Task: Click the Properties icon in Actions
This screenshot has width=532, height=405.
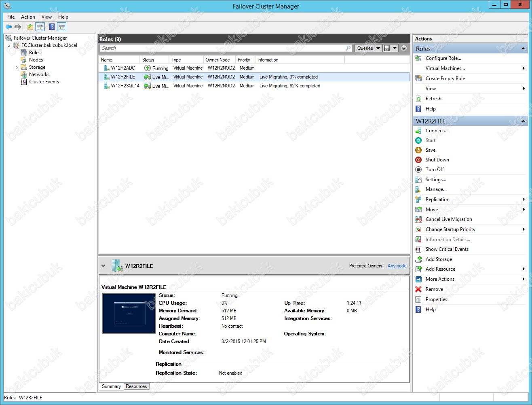Action: coord(418,299)
